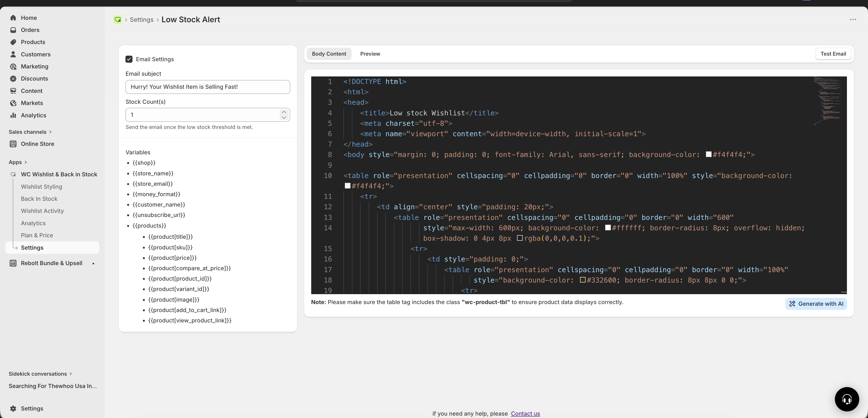
Task: Click the WC Wishlist heart app icon
Action: coord(13,174)
